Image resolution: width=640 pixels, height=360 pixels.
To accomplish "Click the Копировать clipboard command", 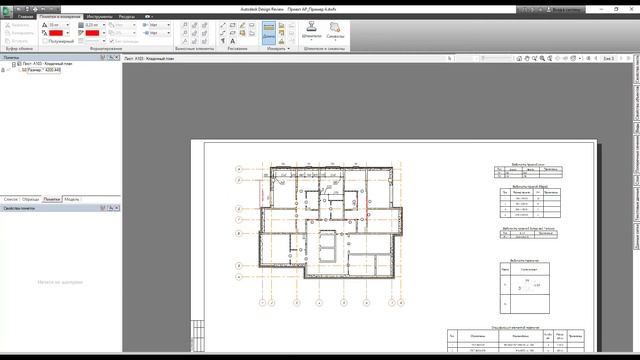I will [19, 33].
